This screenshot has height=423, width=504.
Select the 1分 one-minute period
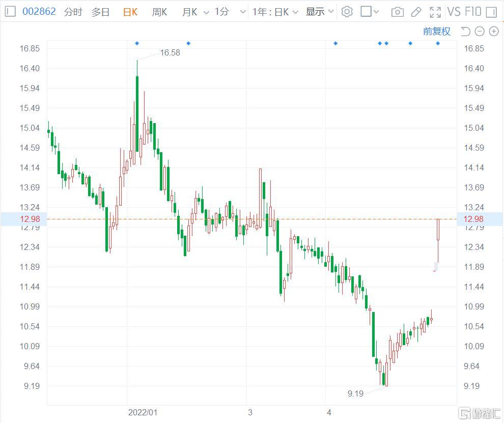click(x=222, y=12)
